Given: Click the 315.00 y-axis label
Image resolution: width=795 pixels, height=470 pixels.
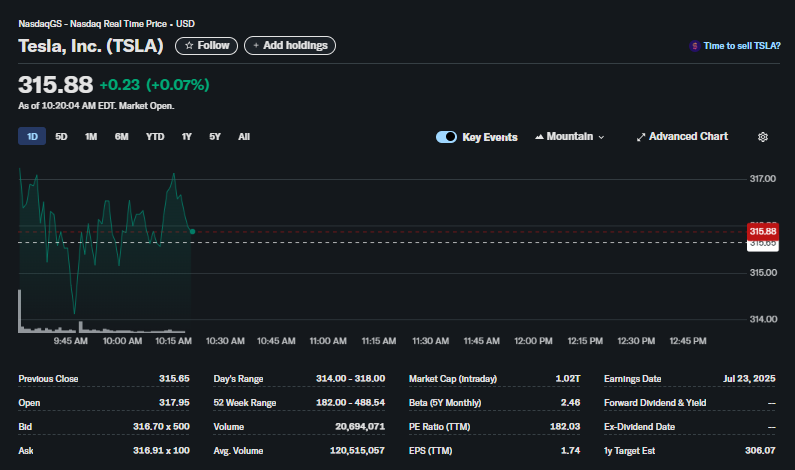Looking at the screenshot, I should pyautogui.click(x=763, y=273).
